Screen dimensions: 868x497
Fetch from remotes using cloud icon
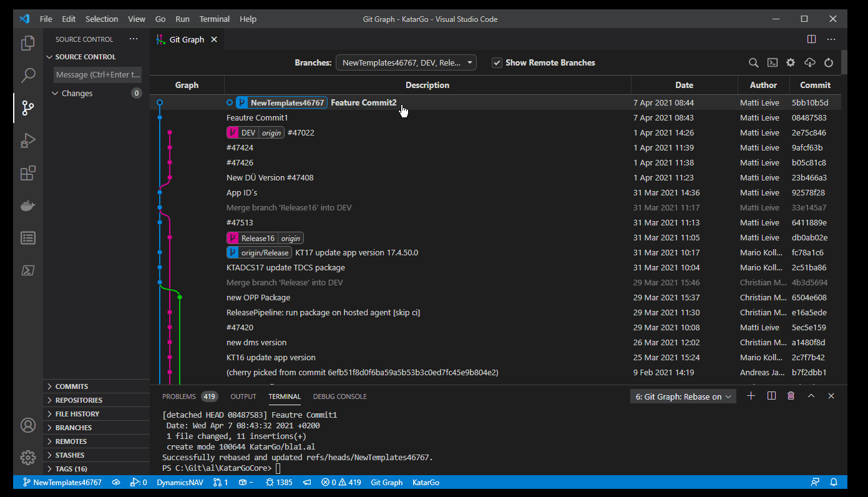[x=810, y=62]
